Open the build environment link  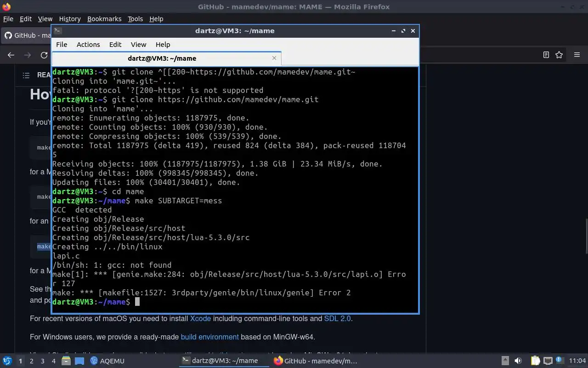coord(209,337)
